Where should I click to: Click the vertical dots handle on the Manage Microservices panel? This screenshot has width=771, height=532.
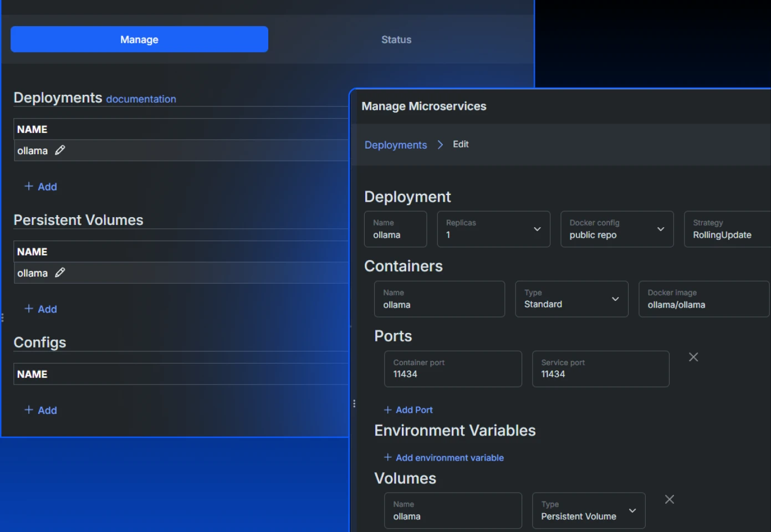pyautogui.click(x=354, y=403)
